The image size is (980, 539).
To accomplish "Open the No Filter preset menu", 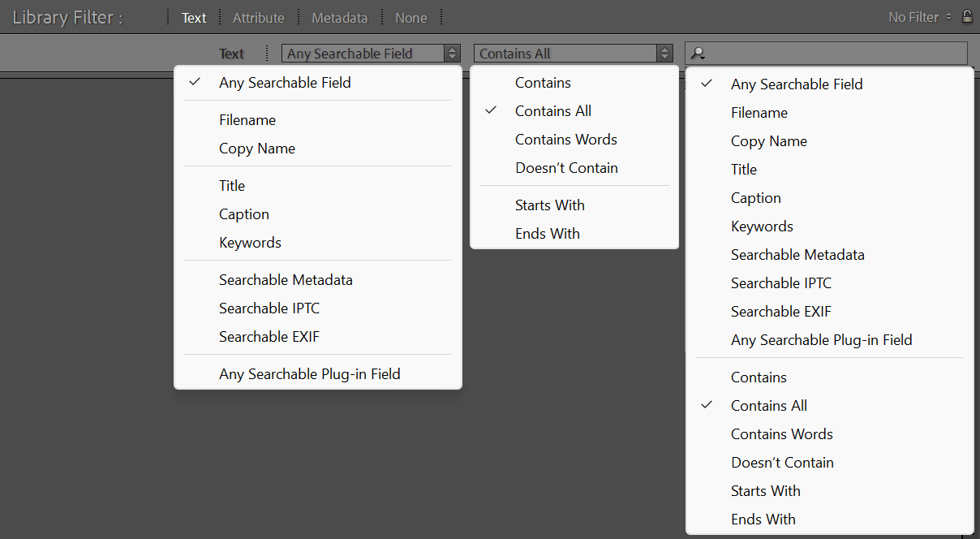I will (919, 17).
